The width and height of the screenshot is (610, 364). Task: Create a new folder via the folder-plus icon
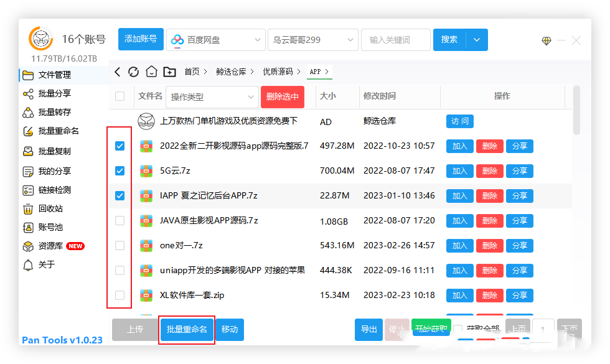pyautogui.click(x=168, y=72)
